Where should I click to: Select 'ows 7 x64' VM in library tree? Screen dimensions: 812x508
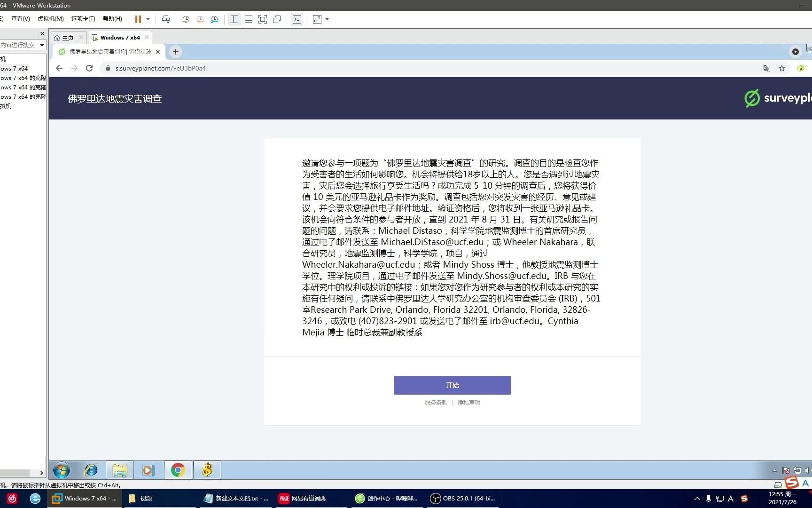pyautogui.click(x=14, y=69)
